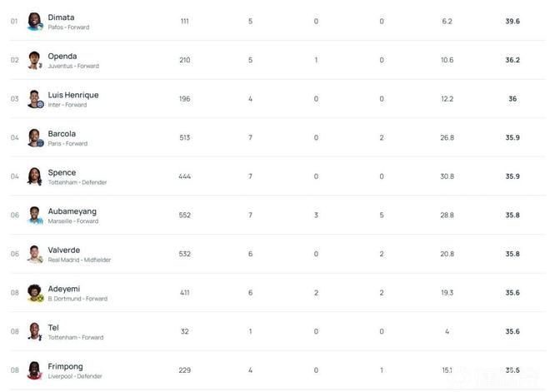The height and width of the screenshot is (392, 550).
Task: Click Adeyemi's 35.6 value
Action: (512, 293)
